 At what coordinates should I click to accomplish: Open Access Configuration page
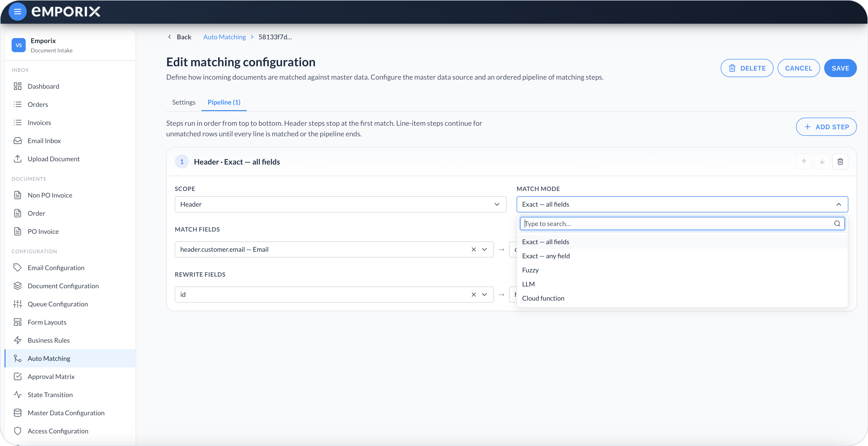(x=70, y=431)
